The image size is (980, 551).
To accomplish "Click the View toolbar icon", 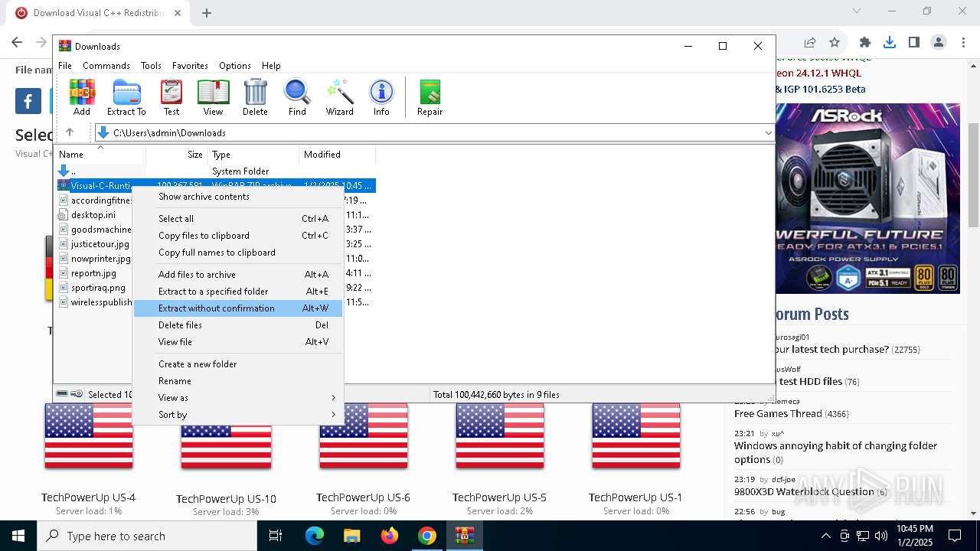I will click(213, 97).
